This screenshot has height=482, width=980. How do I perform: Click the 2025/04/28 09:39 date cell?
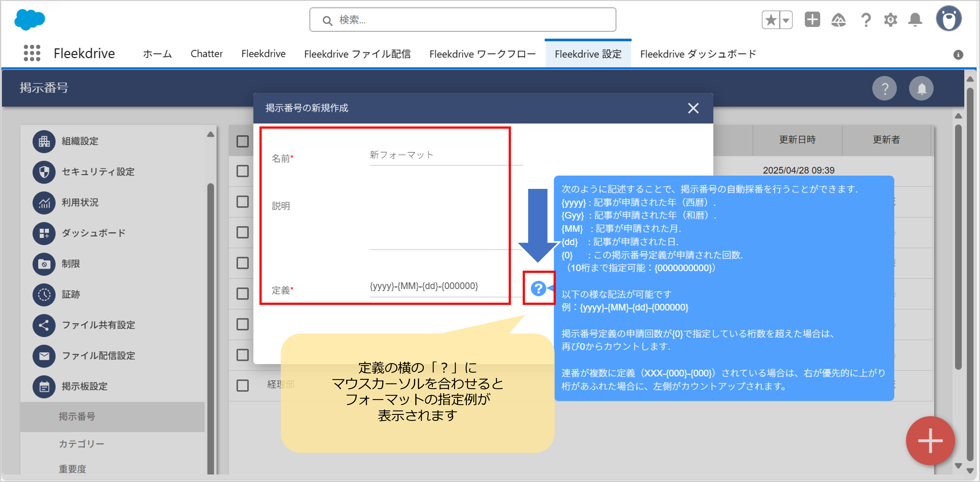click(799, 170)
